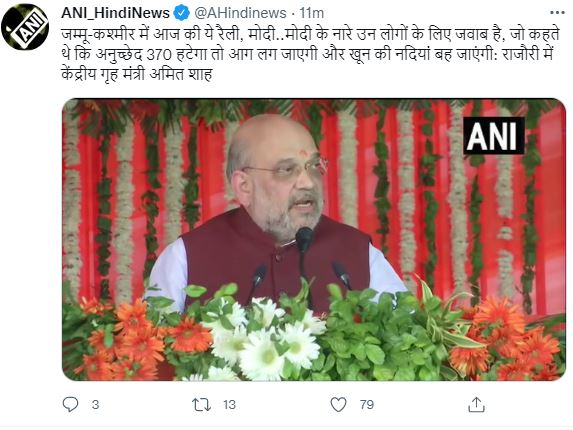This screenshot has height=430, width=573.
Task: Retweet this post via the arrows icon
Action: tap(201, 404)
